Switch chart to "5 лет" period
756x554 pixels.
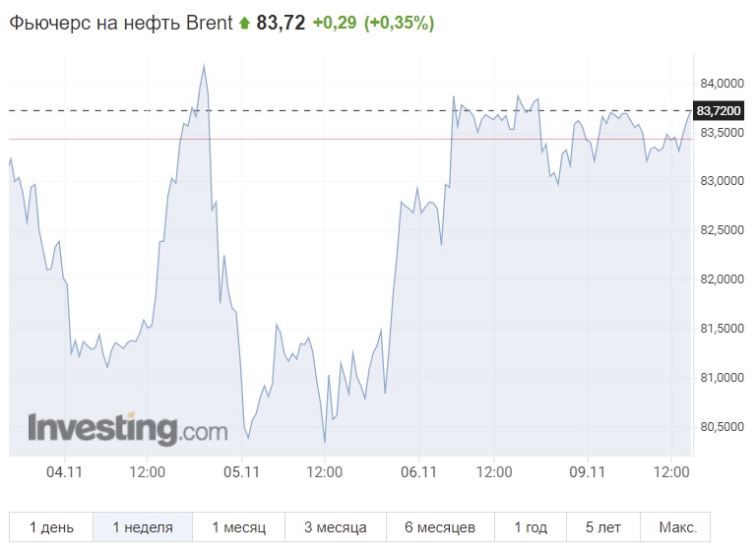pos(603,527)
